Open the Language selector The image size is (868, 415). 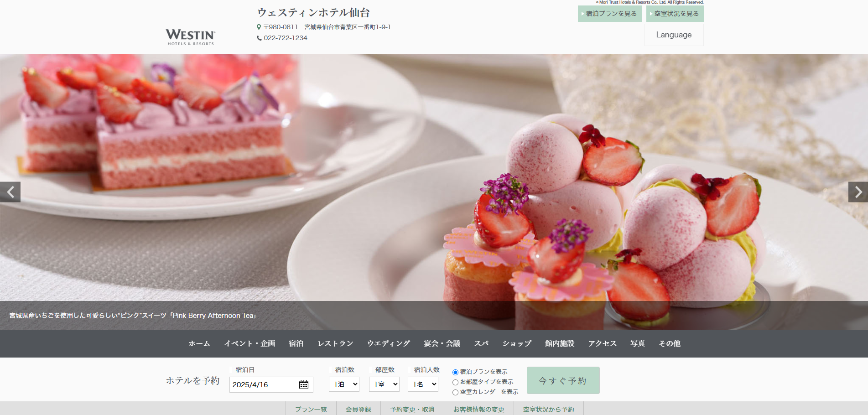(x=674, y=35)
